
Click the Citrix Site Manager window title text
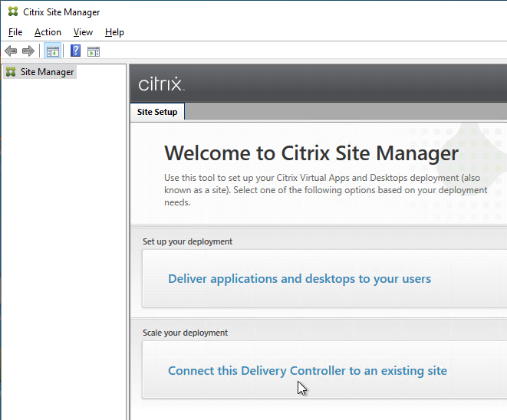tap(61, 12)
